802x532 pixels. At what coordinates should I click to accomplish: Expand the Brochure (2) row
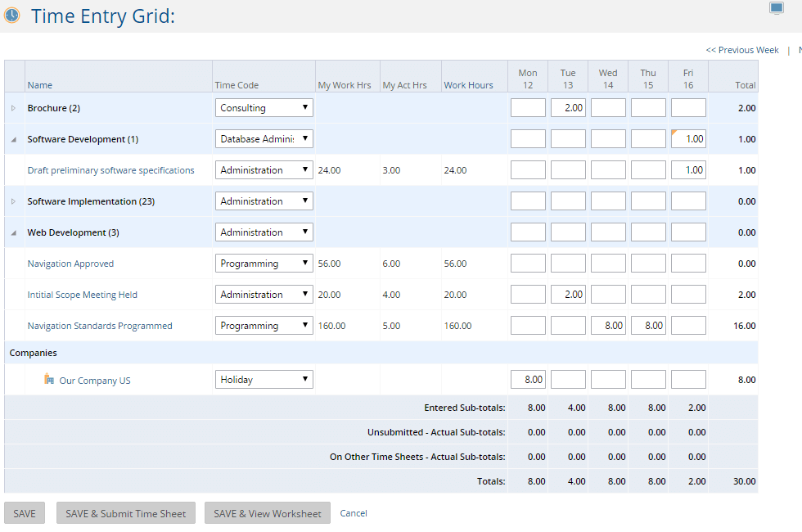tap(11, 107)
